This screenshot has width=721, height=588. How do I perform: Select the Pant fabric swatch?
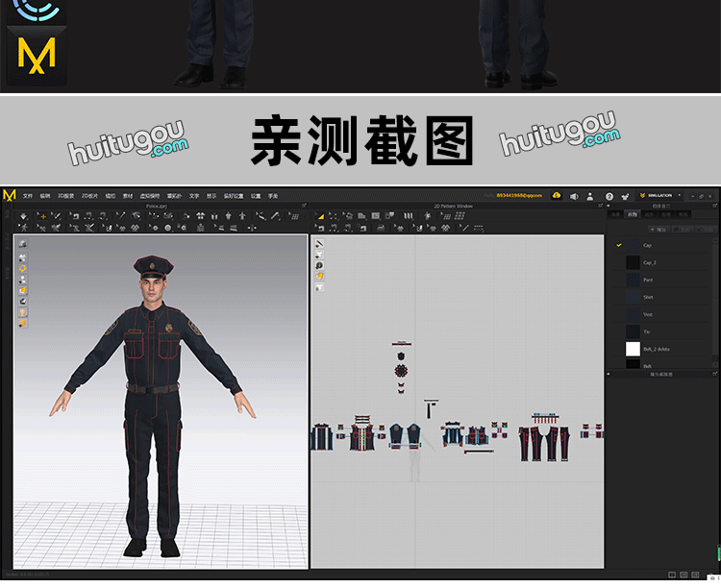pyautogui.click(x=633, y=280)
